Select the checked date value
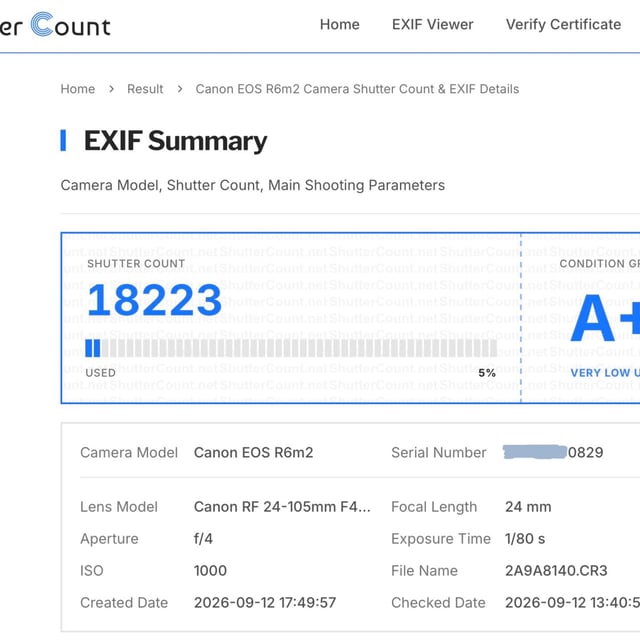640x640 pixels. pos(572,602)
